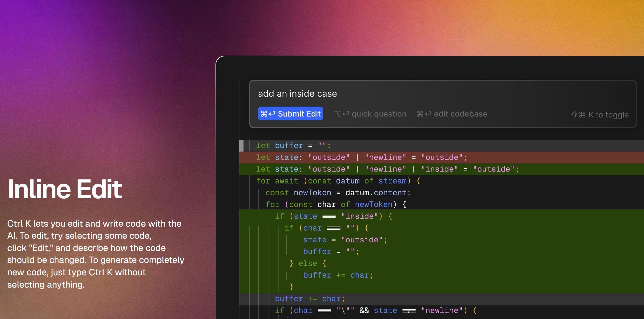Click the option-return icon before quick question
Viewport: 644px width, 319px height.
341,114
